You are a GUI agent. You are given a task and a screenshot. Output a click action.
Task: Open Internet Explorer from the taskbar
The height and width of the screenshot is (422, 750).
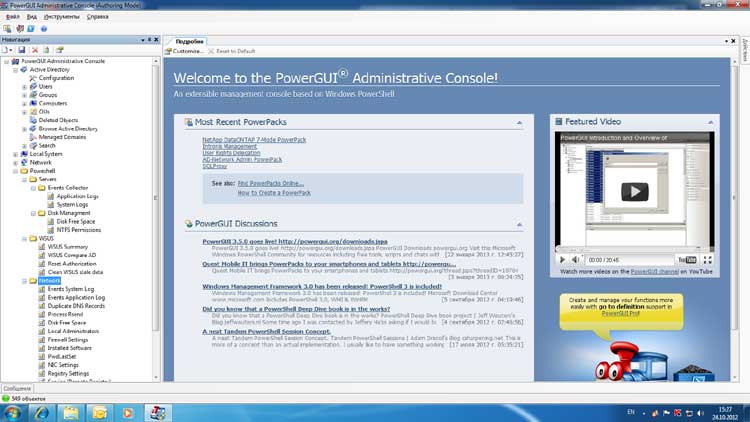click(x=42, y=412)
